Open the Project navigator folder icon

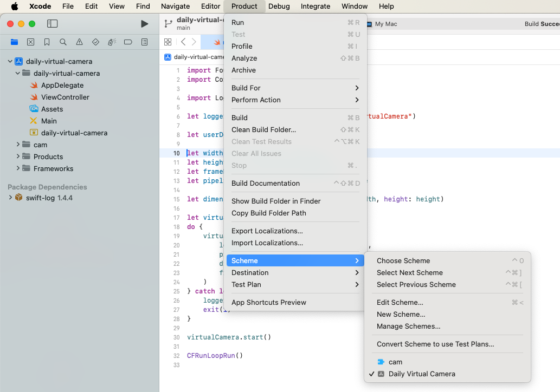coord(14,42)
